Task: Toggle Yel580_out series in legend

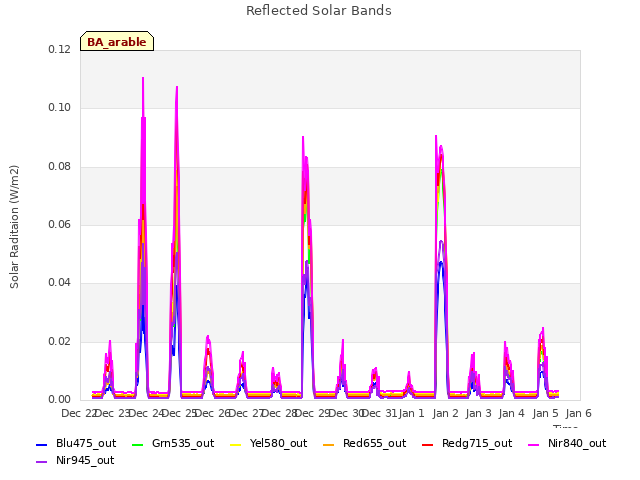Action: click(x=269, y=443)
